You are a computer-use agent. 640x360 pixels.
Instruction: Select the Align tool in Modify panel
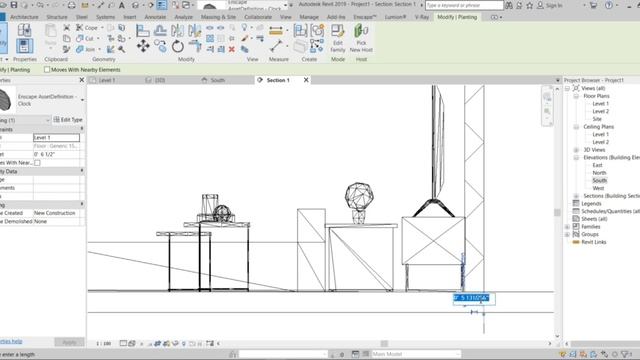(142, 30)
